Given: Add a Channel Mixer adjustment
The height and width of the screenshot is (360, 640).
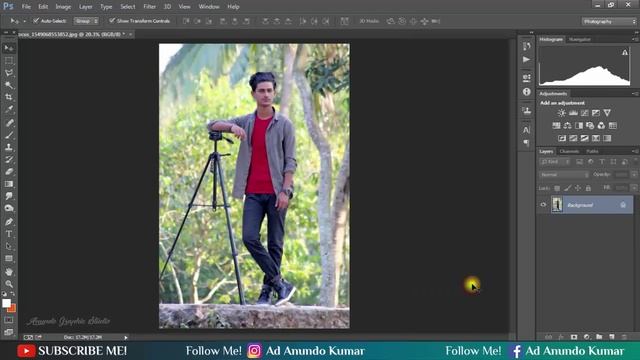Looking at the screenshot, I should (601, 126).
